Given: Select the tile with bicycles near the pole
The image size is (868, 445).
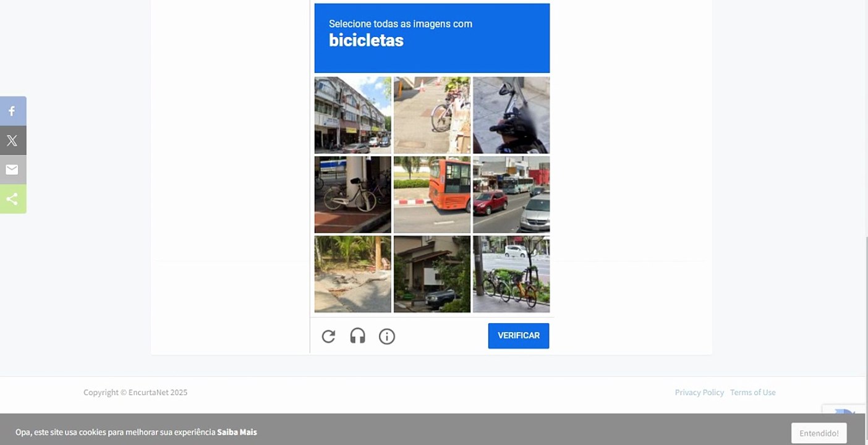Looking at the screenshot, I should point(511,274).
